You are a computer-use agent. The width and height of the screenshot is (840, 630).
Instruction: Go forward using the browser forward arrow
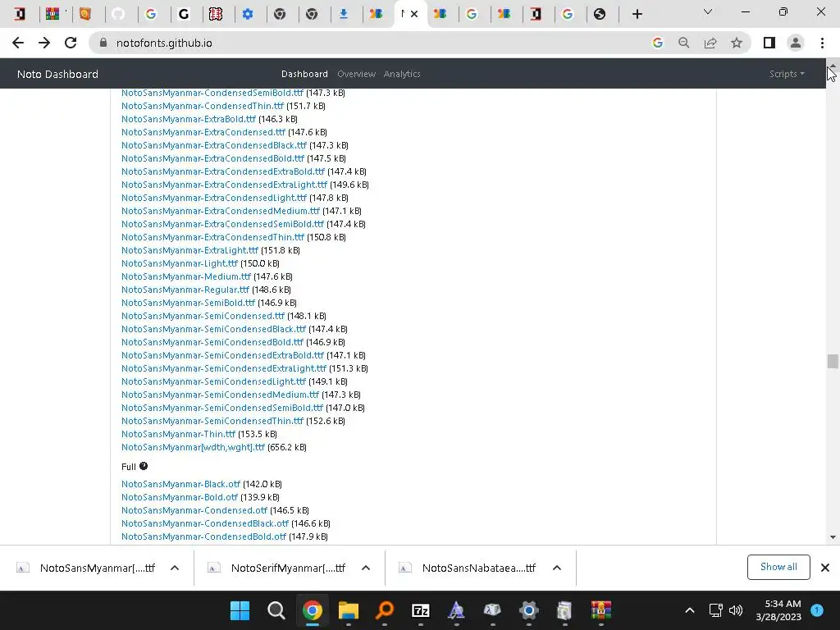click(44, 43)
